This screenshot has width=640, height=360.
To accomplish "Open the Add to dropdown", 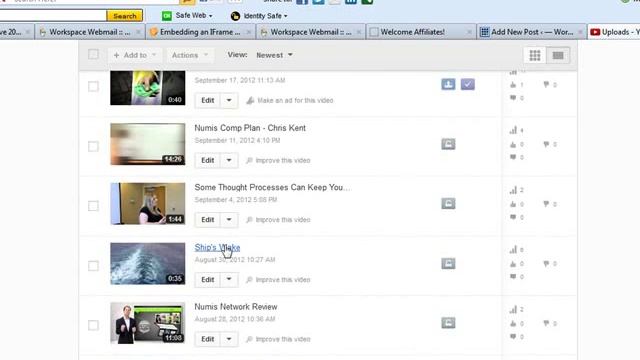I will pyautogui.click(x=135, y=55).
